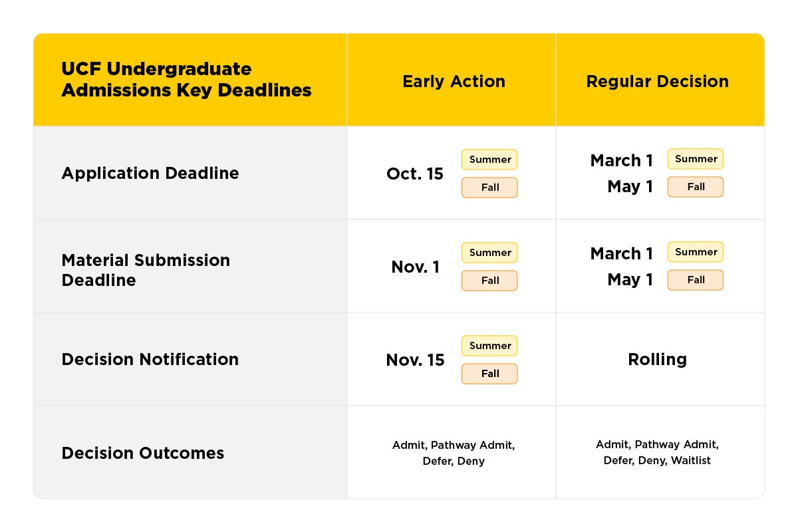This screenshot has width=798, height=532.
Task: Select Summer badge beside Nov. 1
Action: 489,253
